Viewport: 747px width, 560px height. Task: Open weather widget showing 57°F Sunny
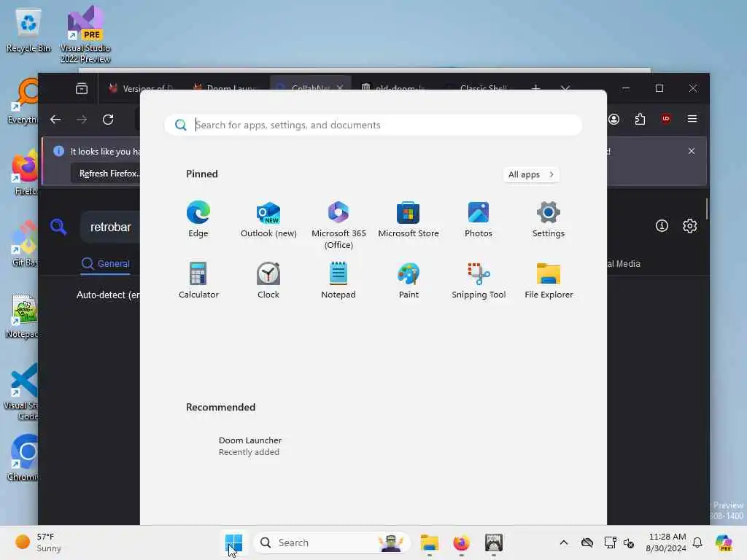(38, 542)
